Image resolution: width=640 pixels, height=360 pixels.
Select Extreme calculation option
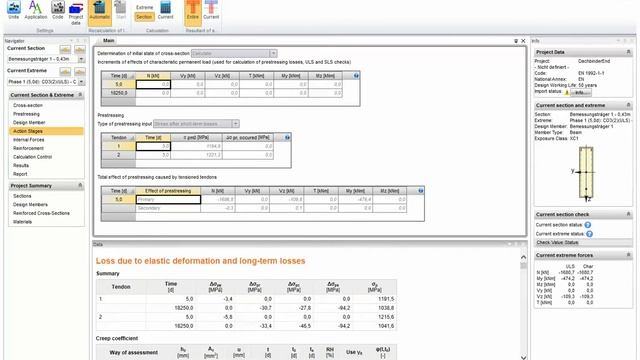click(x=144, y=7)
